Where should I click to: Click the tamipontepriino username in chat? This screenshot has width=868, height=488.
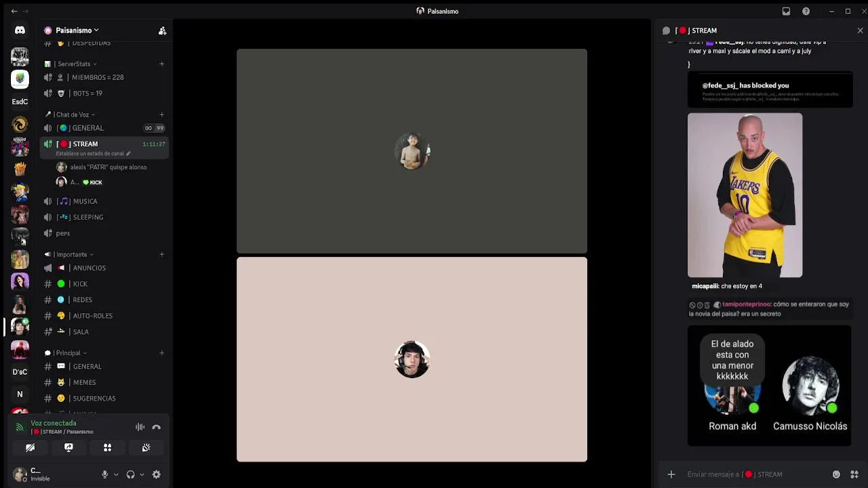[747, 304]
